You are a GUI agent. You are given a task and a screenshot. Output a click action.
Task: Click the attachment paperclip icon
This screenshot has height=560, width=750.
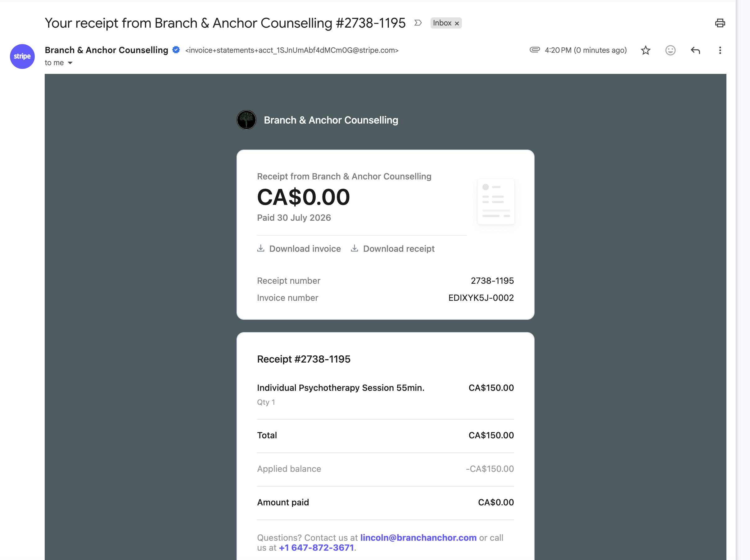coord(535,50)
